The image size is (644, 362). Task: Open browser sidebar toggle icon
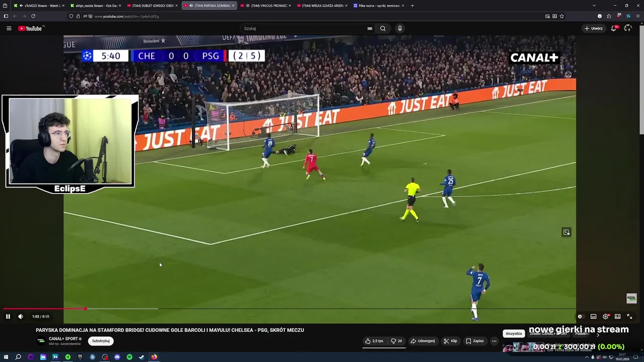pos(6,16)
